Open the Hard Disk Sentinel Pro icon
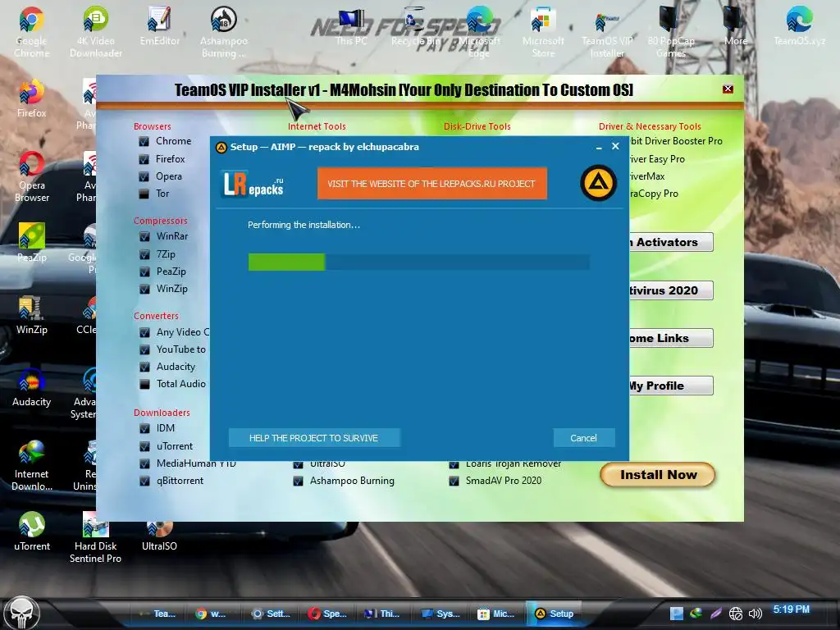Viewport: 840px width, 630px height. [95, 537]
